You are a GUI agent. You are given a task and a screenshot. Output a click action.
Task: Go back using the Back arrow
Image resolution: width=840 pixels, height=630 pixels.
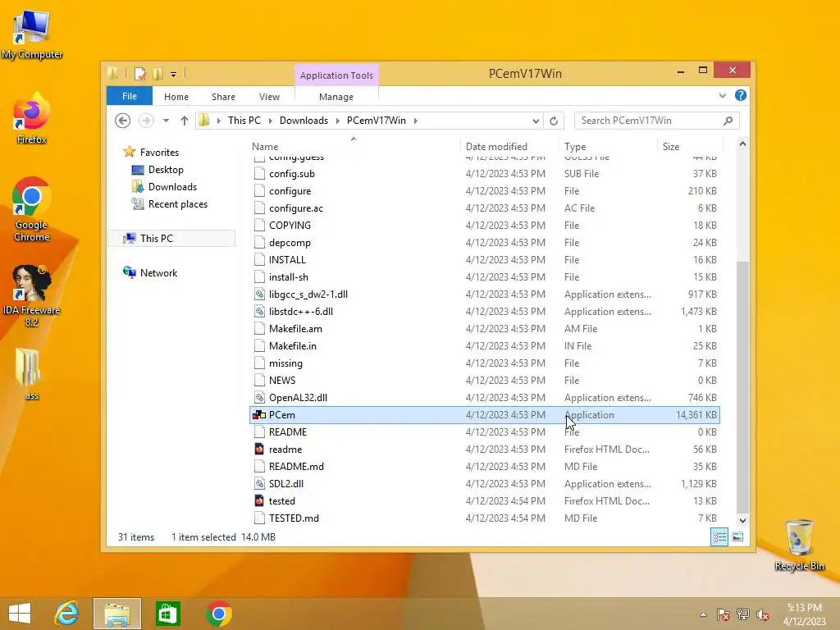coord(123,121)
